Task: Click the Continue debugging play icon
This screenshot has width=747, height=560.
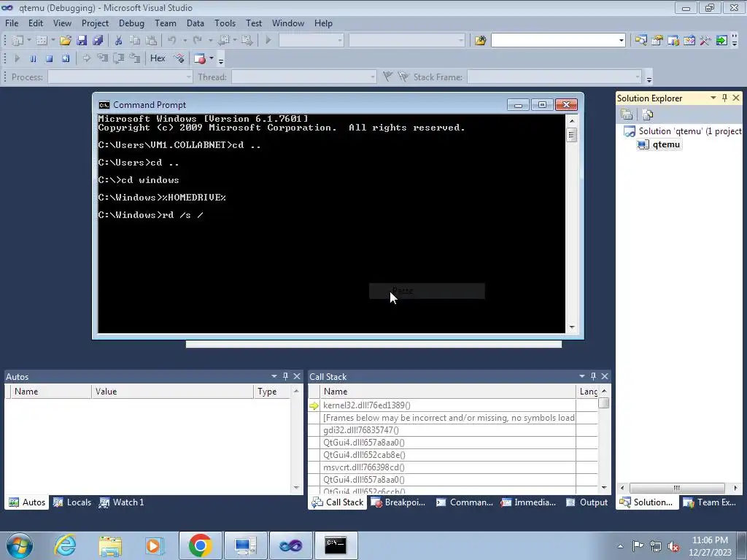Action: (x=18, y=58)
